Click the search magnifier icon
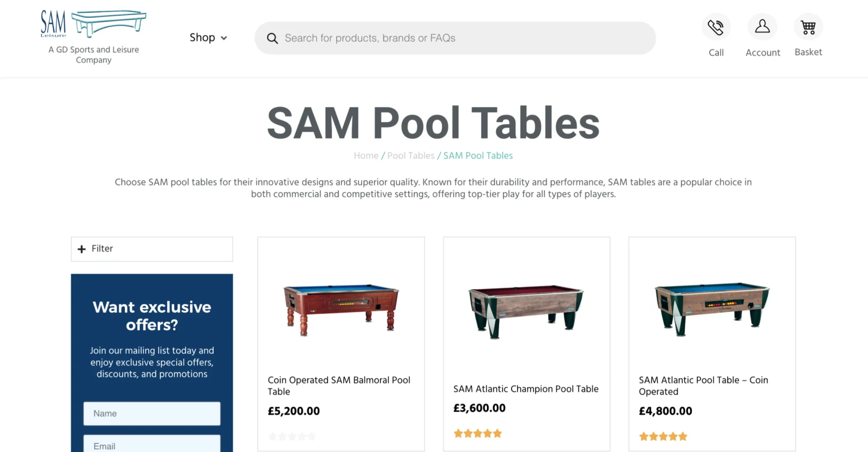The image size is (868, 452). (x=272, y=38)
